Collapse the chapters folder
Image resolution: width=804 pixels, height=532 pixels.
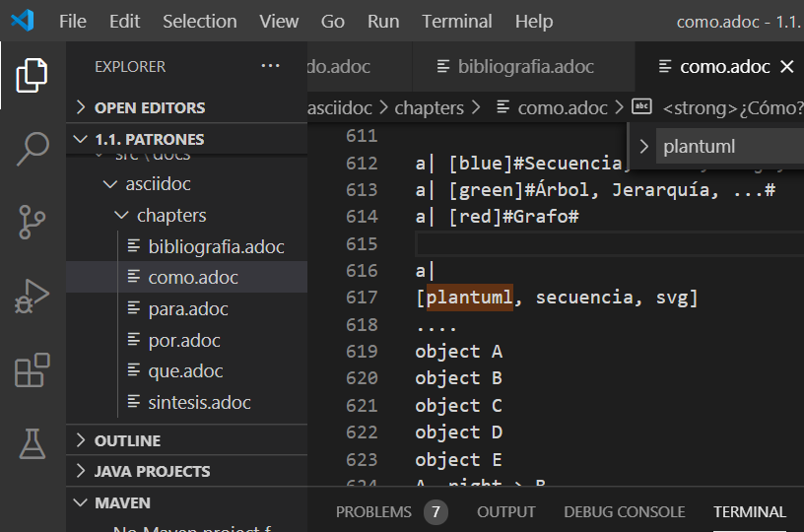point(170,215)
